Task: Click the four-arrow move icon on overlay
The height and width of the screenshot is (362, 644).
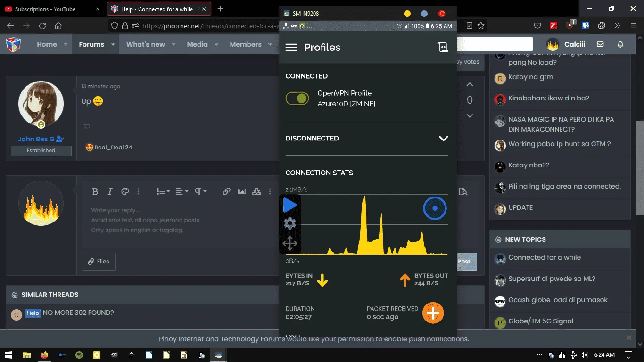Action: 289,243
